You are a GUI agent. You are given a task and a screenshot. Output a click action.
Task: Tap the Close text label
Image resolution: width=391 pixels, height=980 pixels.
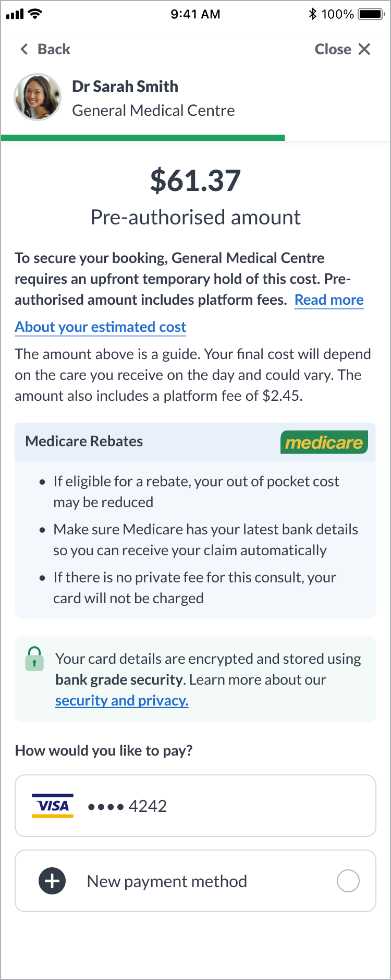(333, 49)
